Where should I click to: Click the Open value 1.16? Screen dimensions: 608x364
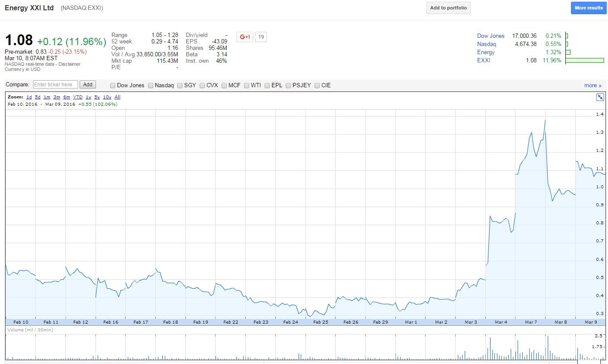tap(173, 48)
